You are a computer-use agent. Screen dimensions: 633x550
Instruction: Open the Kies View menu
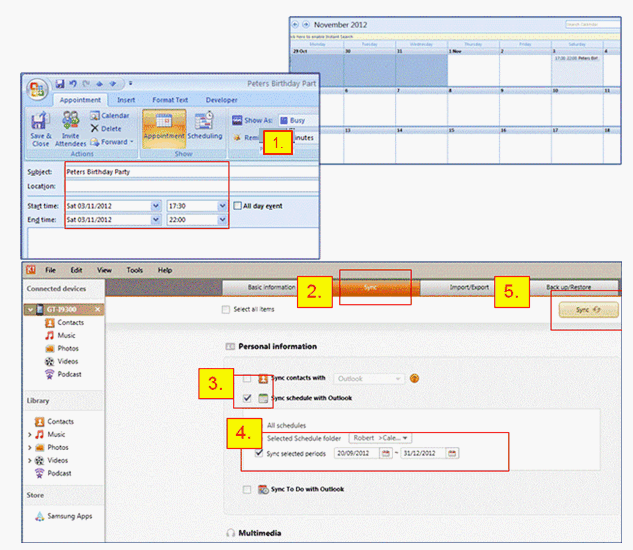[104, 270]
